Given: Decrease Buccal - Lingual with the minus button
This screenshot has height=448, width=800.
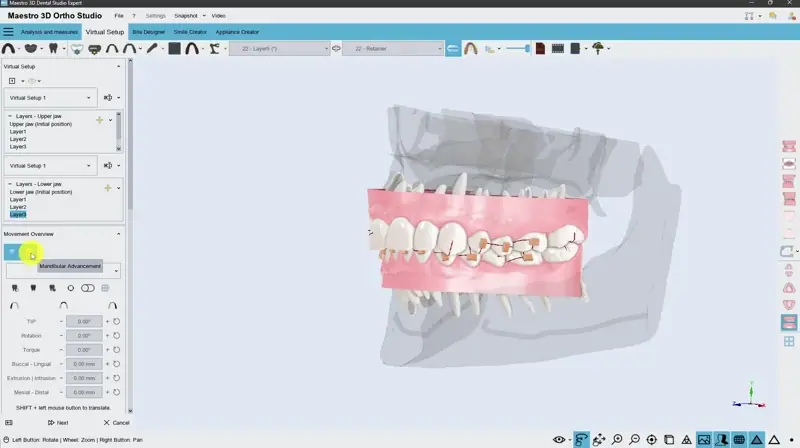Looking at the screenshot, I should pos(61,364).
